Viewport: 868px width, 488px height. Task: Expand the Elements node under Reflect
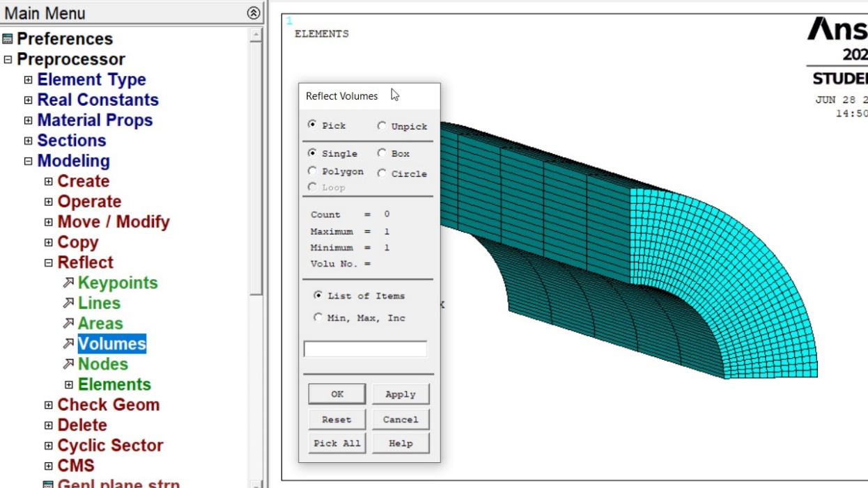[x=68, y=385]
